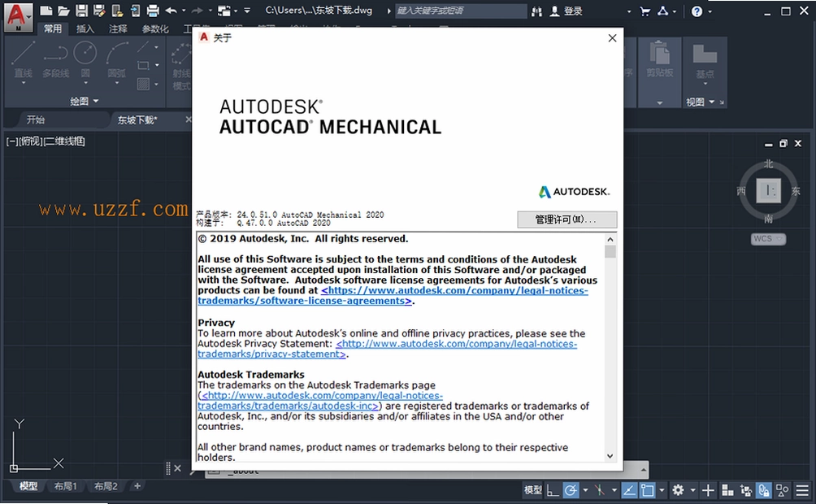Select the 常用 ribbon tab
816x504 pixels.
[x=53, y=28]
